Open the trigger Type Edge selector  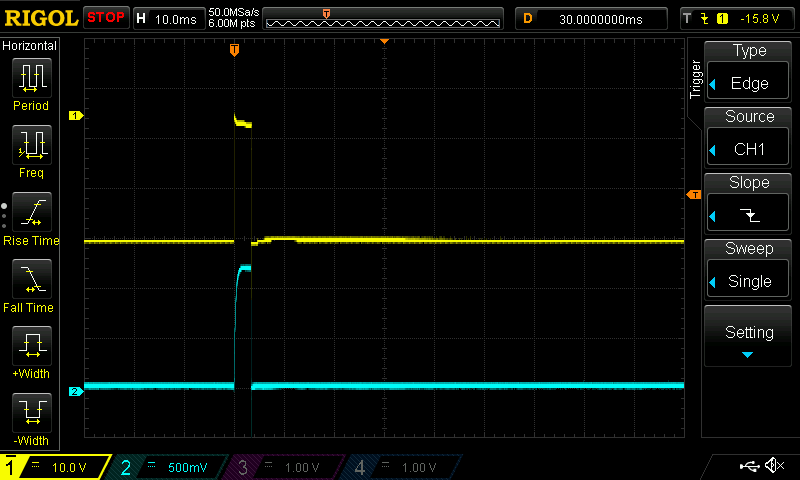[750, 72]
